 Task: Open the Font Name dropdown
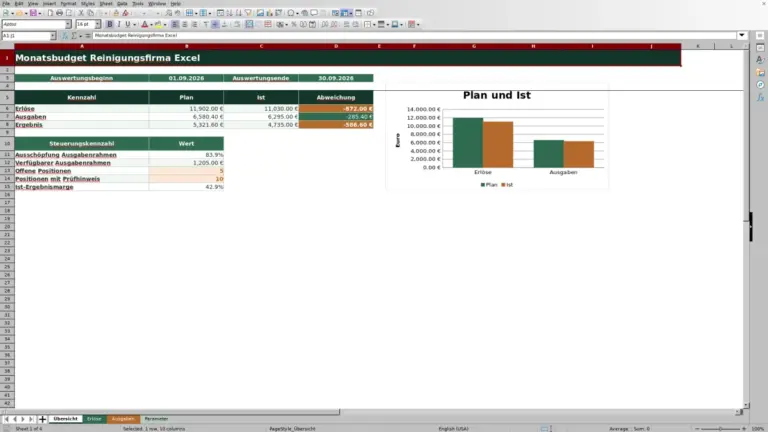[68, 24]
